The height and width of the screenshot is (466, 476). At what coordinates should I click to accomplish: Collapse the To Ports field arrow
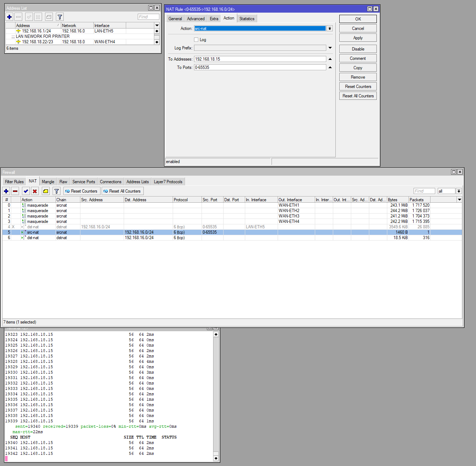pos(330,67)
